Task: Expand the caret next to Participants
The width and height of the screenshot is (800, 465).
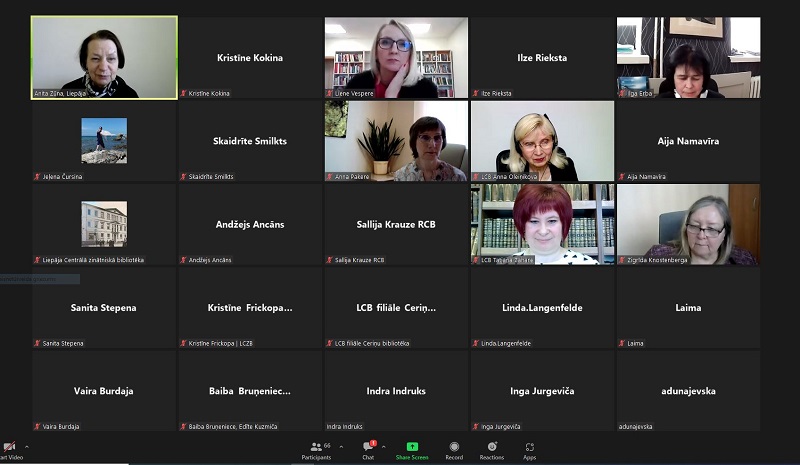Action: point(341,447)
